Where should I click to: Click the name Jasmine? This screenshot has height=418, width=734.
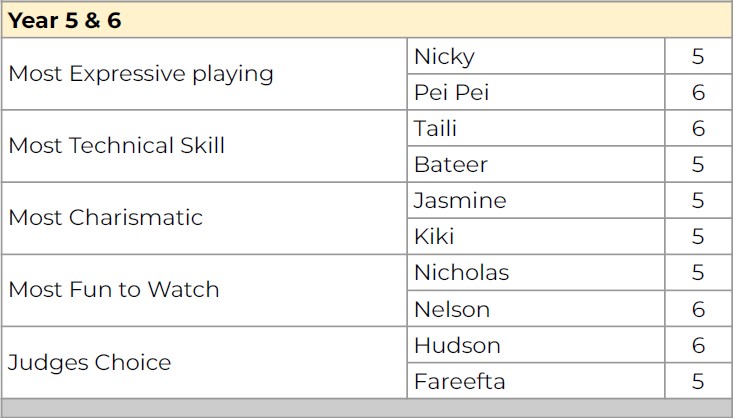tap(460, 200)
